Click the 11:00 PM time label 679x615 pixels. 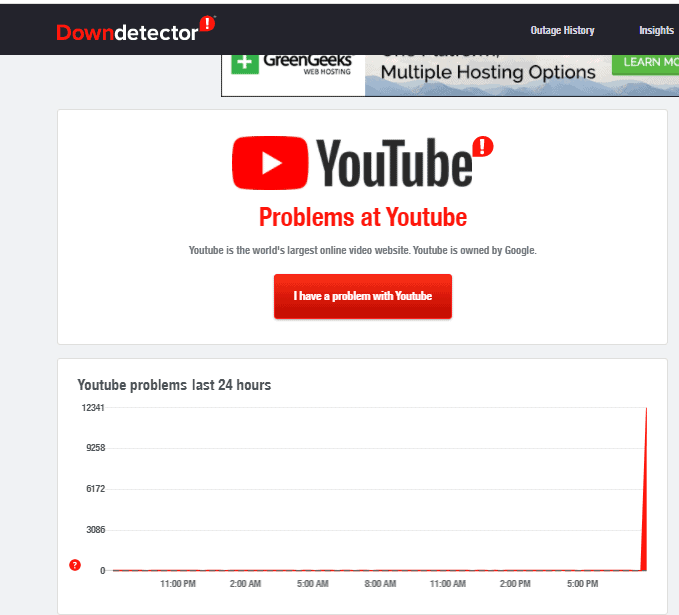pos(178,584)
